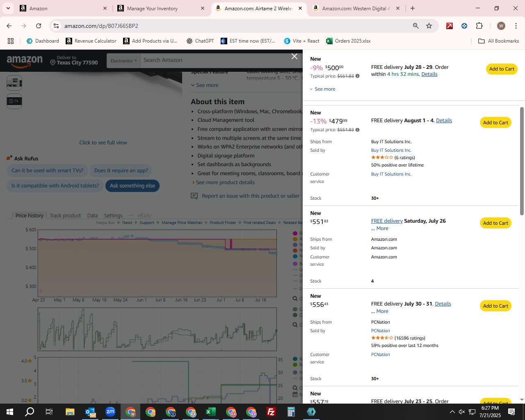The image size is (525, 420).
Task: Click the Keepa magnifier icon beside the price chart
Action: 295,299
